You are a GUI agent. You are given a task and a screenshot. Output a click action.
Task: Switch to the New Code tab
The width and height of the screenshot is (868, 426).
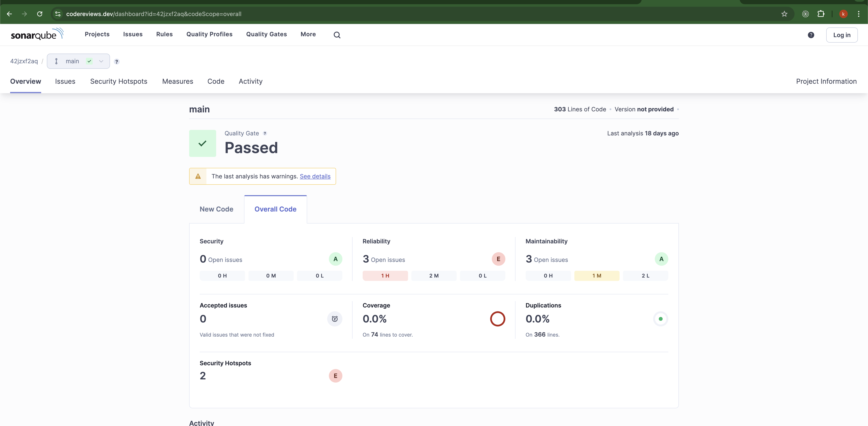[x=216, y=209]
